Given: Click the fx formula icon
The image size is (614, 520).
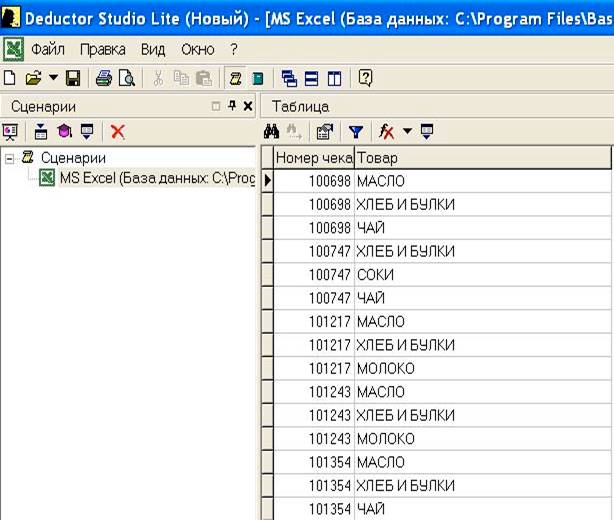Looking at the screenshot, I should tap(386, 132).
